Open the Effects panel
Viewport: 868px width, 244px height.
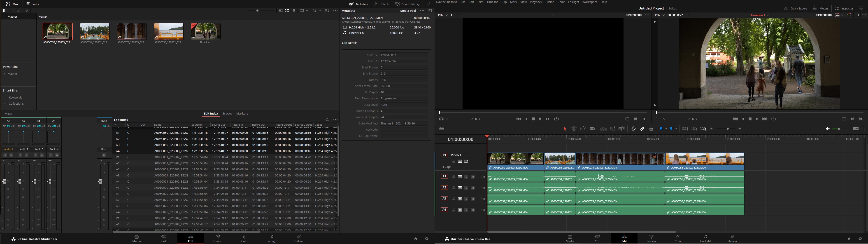coord(382,4)
